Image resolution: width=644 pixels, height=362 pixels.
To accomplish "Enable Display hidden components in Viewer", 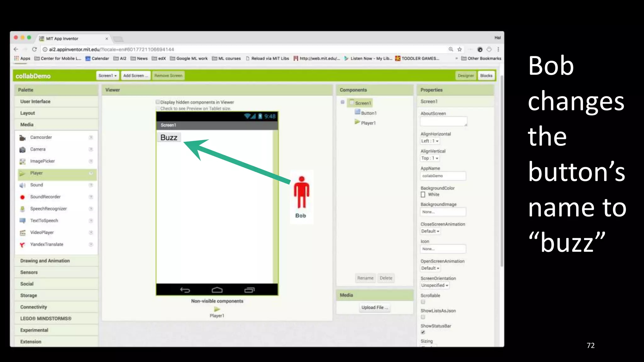I will pyautogui.click(x=158, y=102).
